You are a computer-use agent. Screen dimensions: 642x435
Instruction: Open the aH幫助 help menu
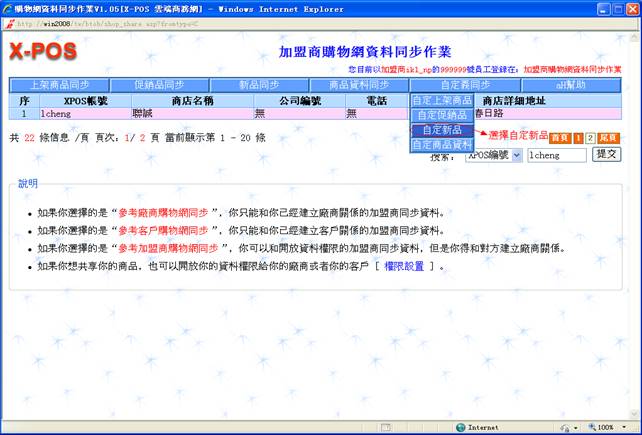tap(570, 85)
